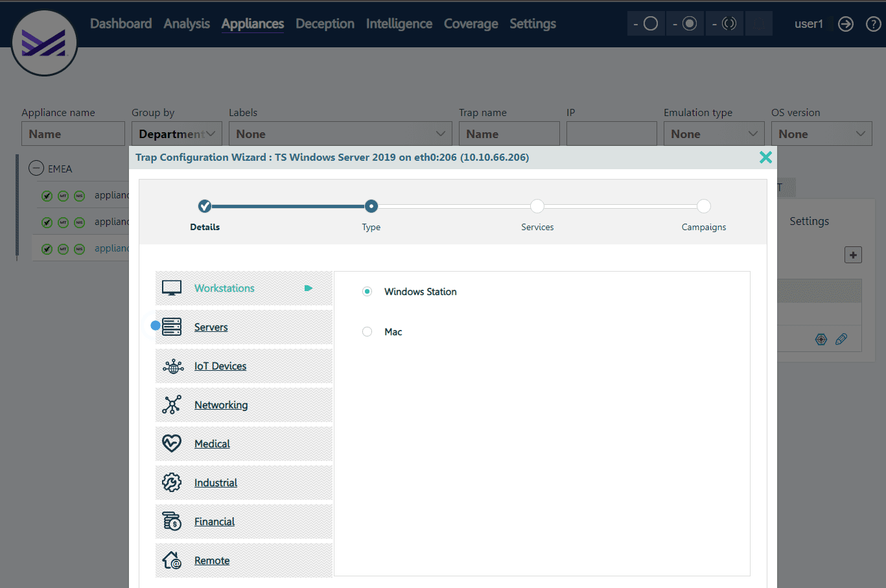The height and width of the screenshot is (588, 886).
Task: Expand the OS version dropdown
Action: [x=821, y=134]
